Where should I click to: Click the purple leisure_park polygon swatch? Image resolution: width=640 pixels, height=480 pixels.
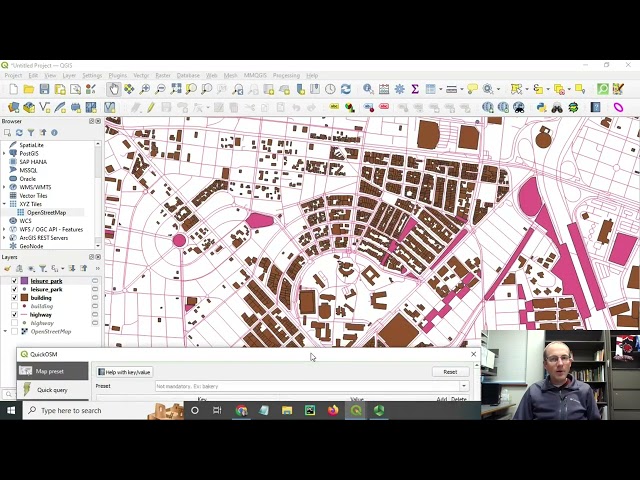coord(24,281)
